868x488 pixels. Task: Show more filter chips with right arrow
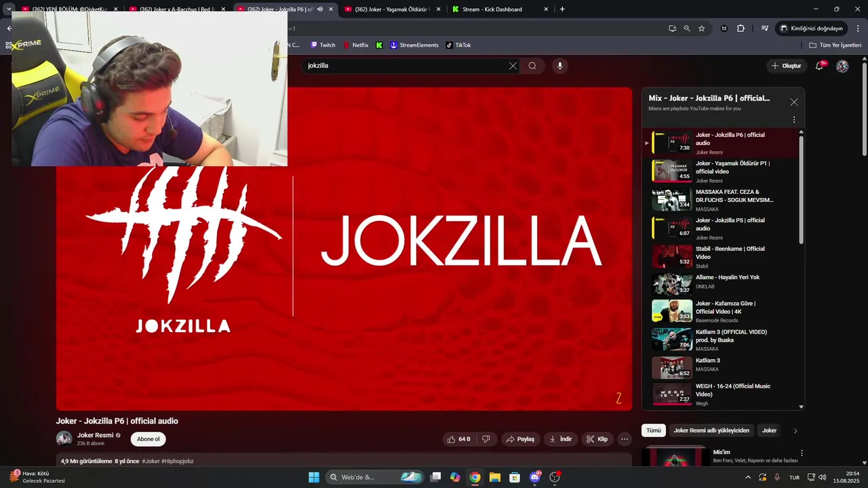[x=795, y=430]
